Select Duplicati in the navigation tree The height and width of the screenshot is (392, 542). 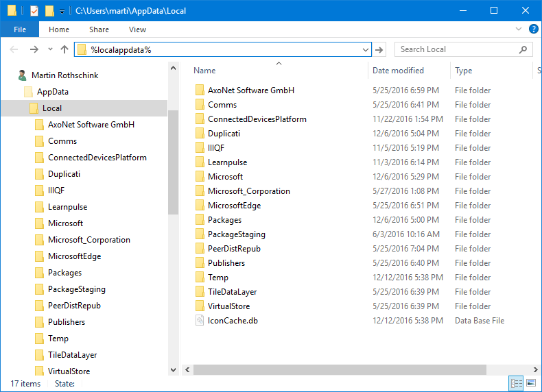pos(64,174)
